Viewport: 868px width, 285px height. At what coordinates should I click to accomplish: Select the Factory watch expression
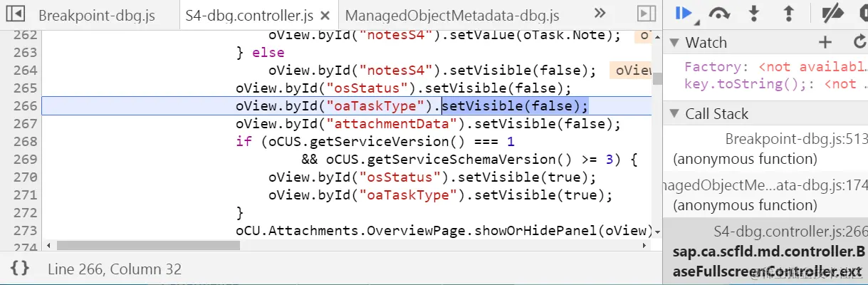point(775,67)
